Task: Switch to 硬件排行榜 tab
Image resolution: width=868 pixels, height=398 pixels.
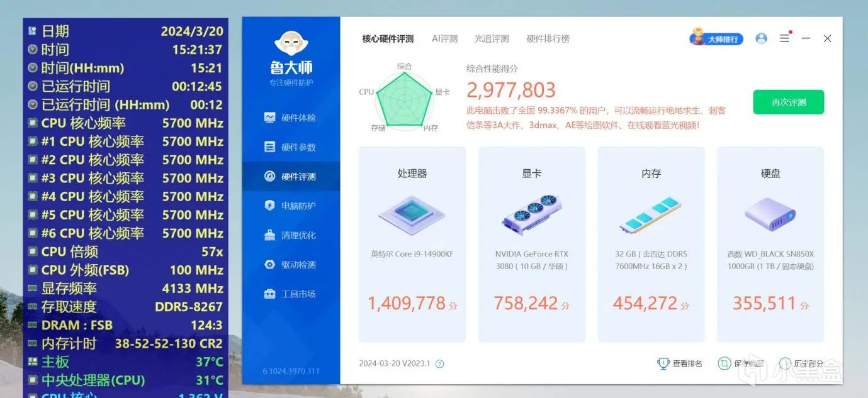Action: pyautogui.click(x=548, y=39)
